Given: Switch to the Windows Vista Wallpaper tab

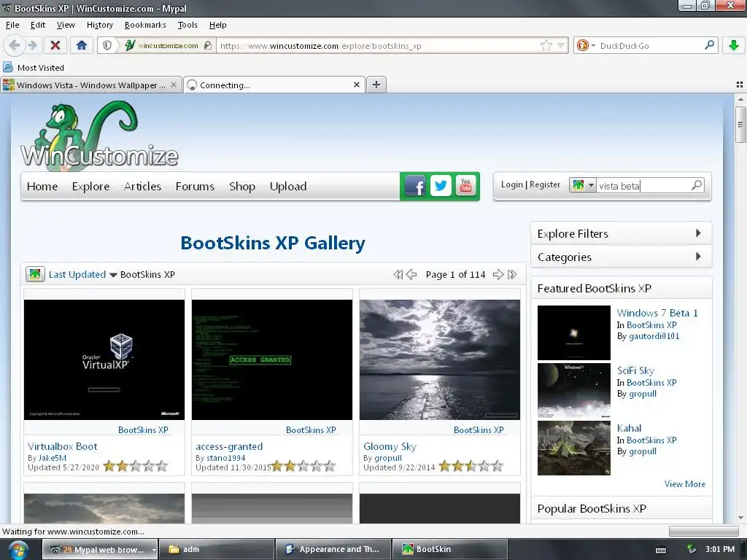Looking at the screenshot, I should point(90,85).
